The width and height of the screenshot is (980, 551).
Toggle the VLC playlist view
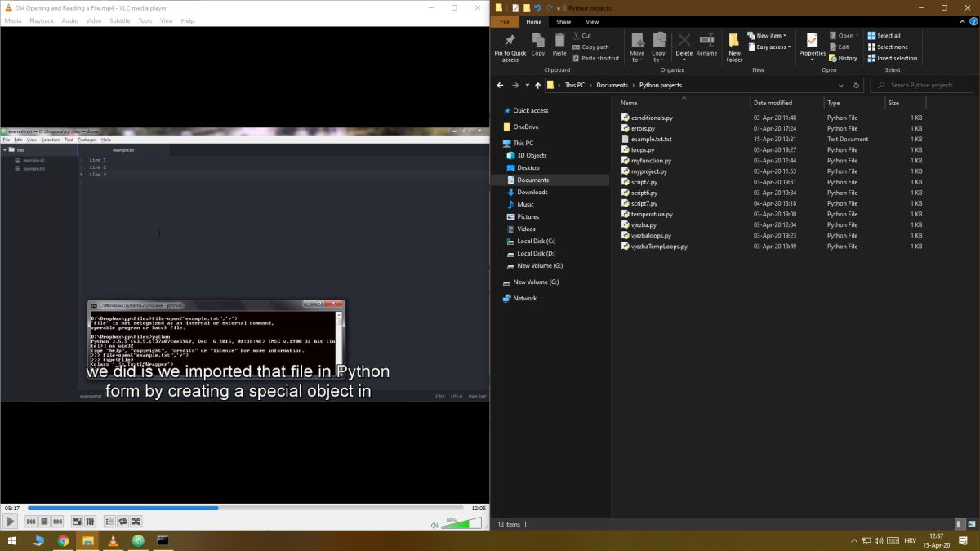[x=109, y=521]
